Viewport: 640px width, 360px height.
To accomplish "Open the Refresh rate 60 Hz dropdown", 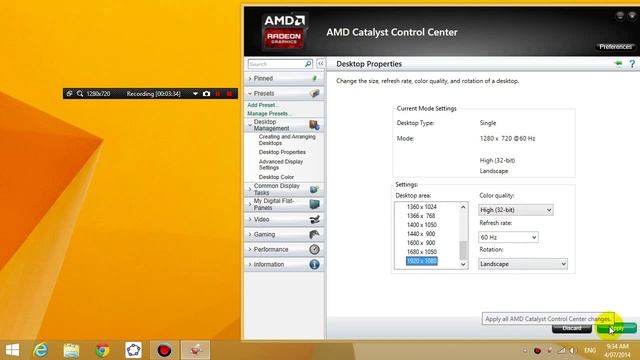I will click(508, 237).
